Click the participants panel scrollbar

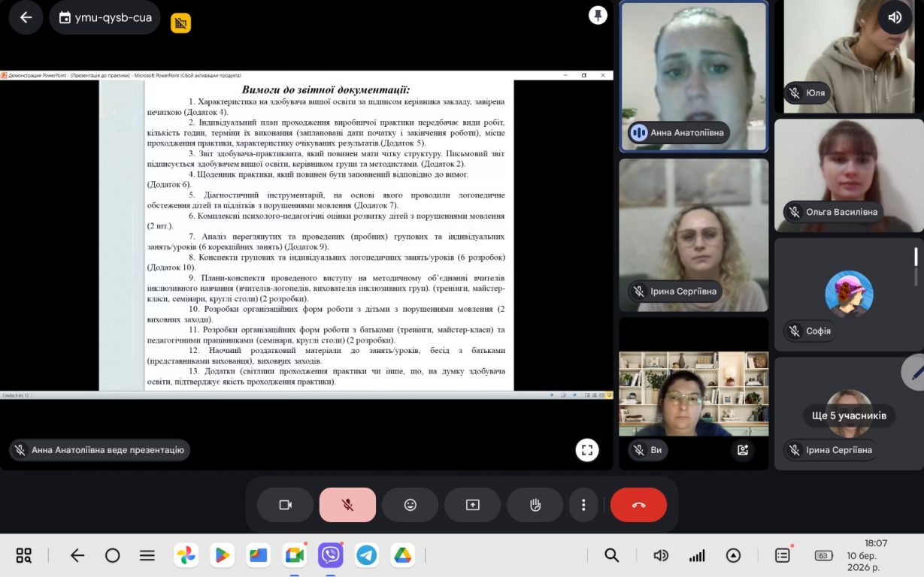[916, 257]
